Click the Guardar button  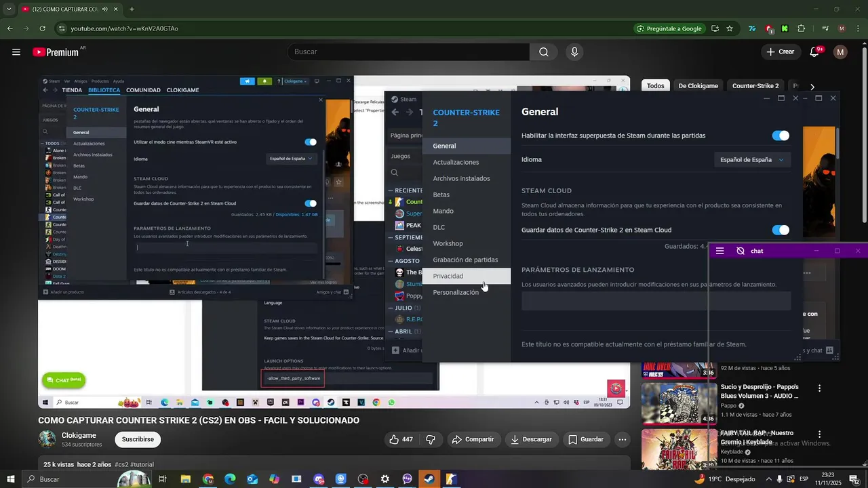pyautogui.click(x=586, y=439)
